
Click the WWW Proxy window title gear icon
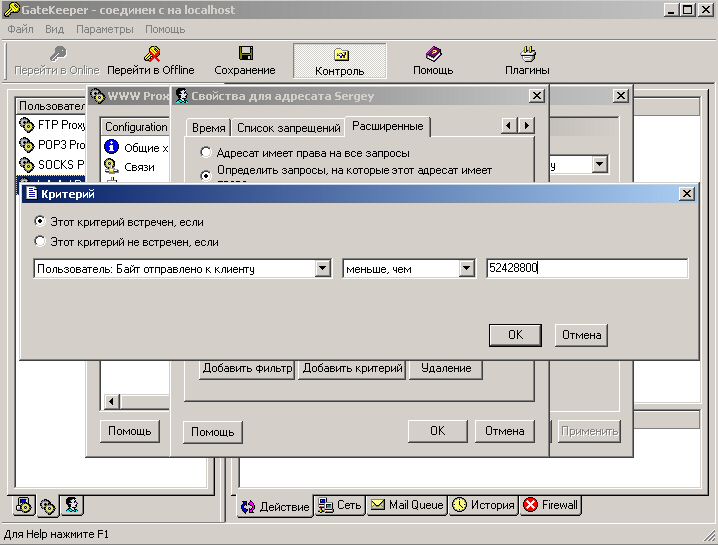coord(97,96)
